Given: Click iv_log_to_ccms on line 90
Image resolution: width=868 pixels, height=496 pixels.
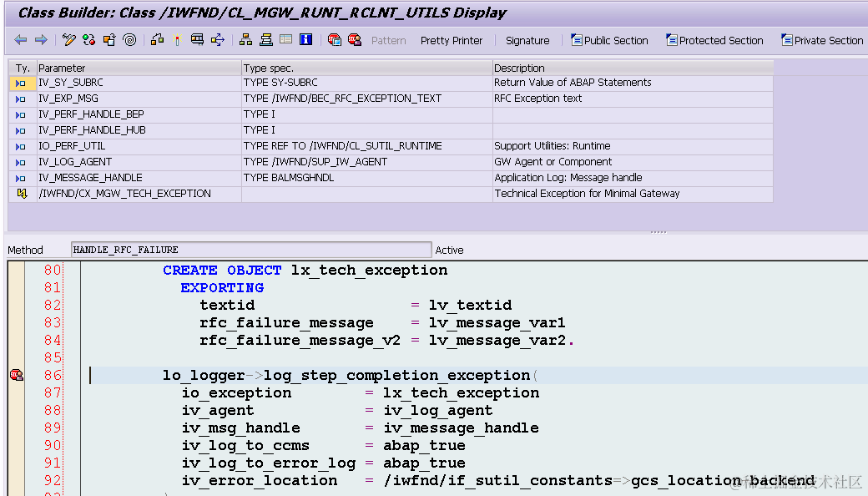Looking at the screenshot, I should [x=245, y=446].
